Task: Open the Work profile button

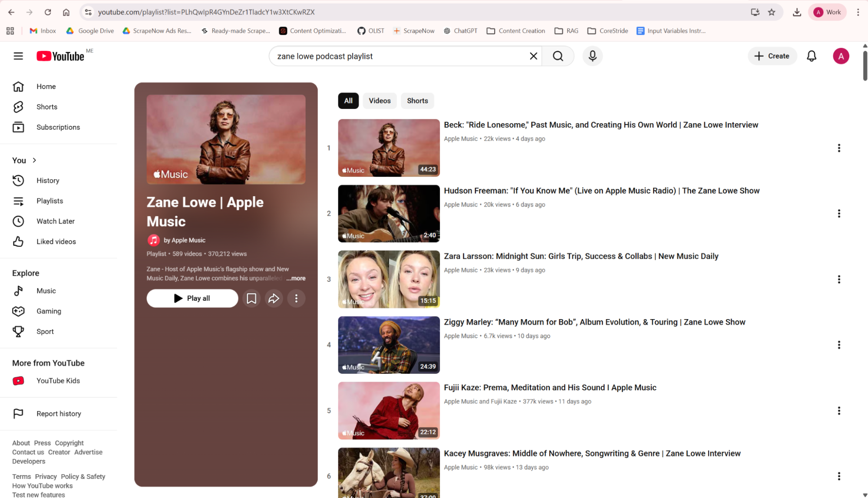Action: tap(828, 12)
